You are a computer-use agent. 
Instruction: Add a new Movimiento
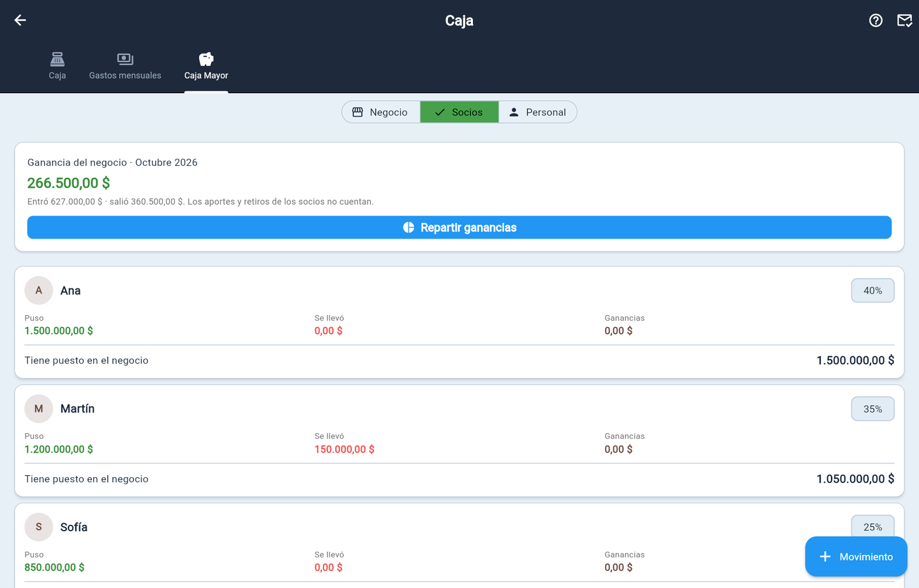(856, 557)
